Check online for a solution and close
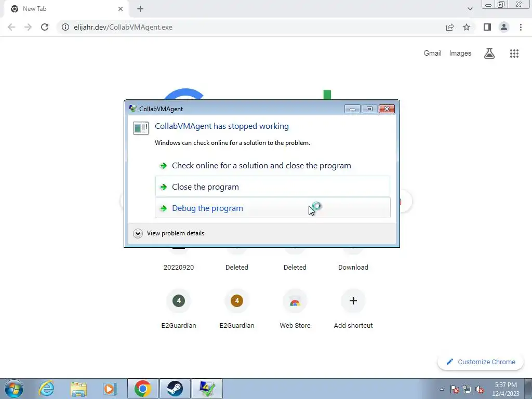This screenshot has width=532, height=399. pyautogui.click(x=272, y=166)
